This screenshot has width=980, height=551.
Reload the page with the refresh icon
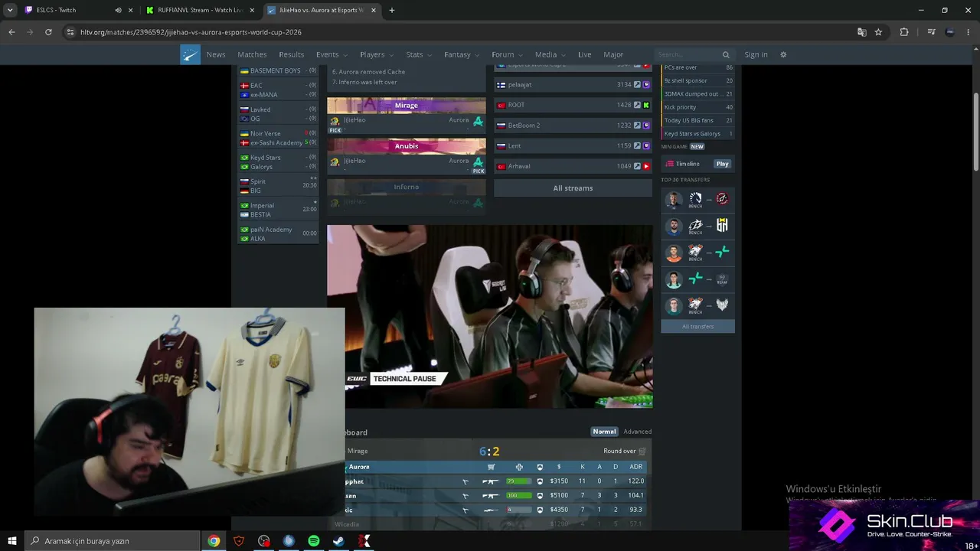click(x=48, y=32)
